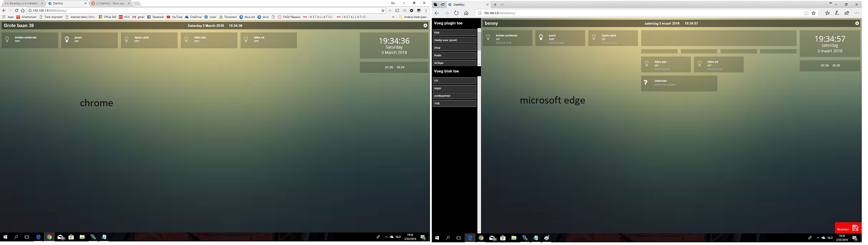Add the Afval plugin
This screenshot has height=245, width=868.
click(454, 48)
